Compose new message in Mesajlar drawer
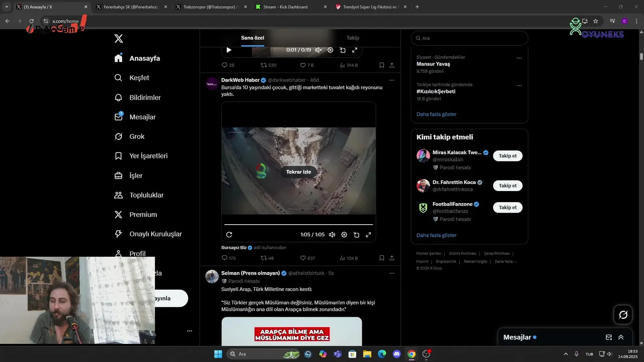The width and height of the screenshot is (644, 362). (x=609, y=337)
